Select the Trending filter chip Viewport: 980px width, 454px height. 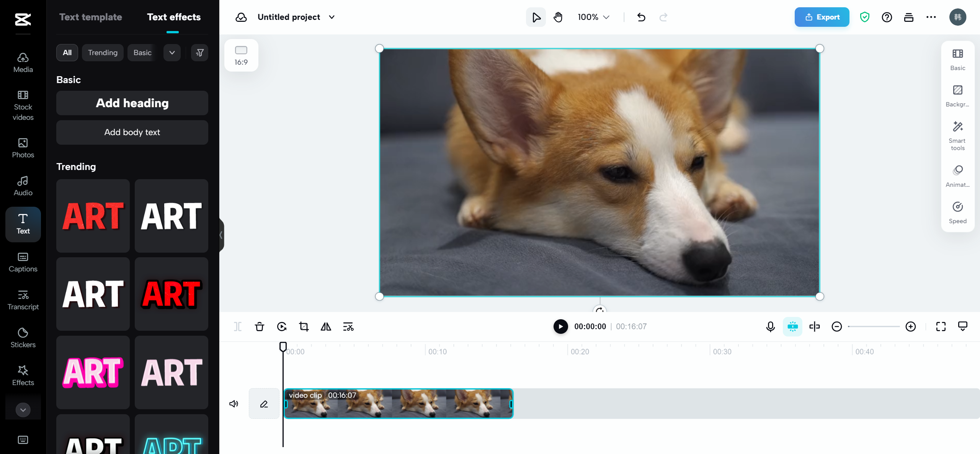102,52
